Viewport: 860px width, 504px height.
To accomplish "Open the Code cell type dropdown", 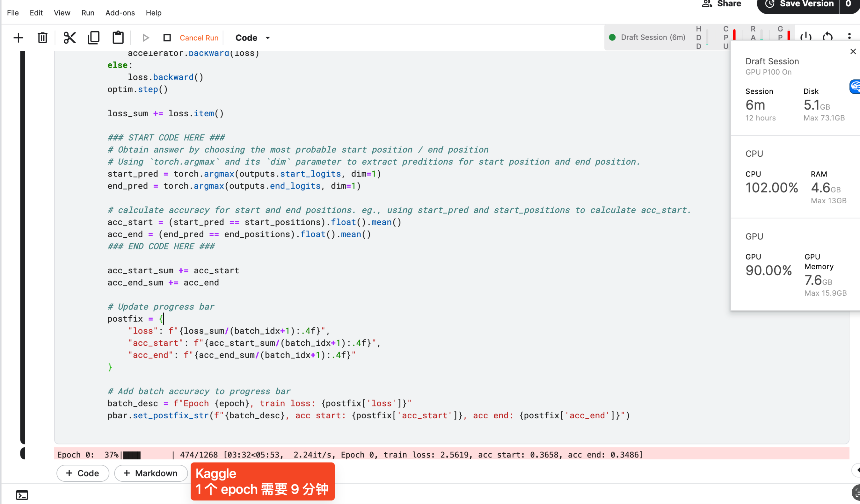I will [252, 38].
